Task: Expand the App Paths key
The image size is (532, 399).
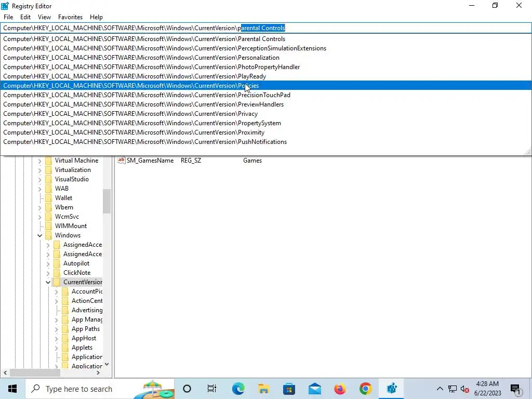Action: click(x=56, y=329)
